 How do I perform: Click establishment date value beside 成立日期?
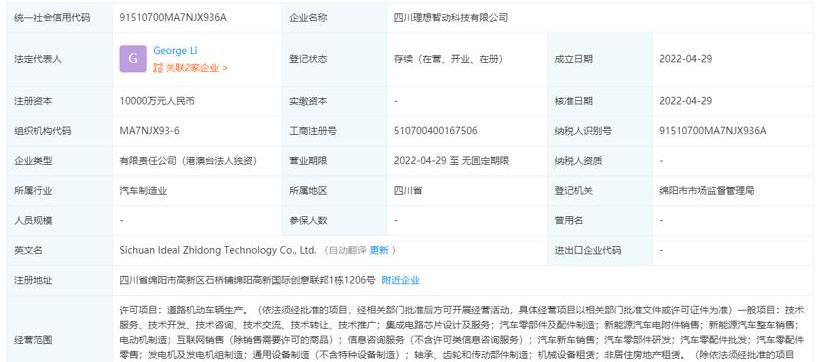pos(686,59)
